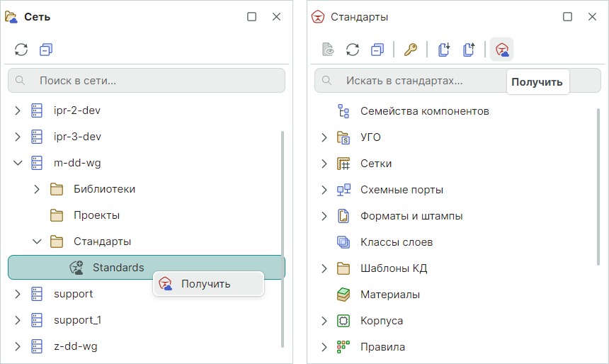Select the Семейства компонентов label
The width and height of the screenshot is (609, 364).
tap(424, 111)
